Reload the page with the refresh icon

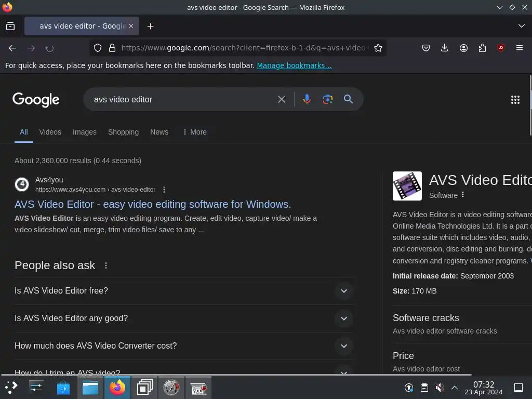[49, 48]
